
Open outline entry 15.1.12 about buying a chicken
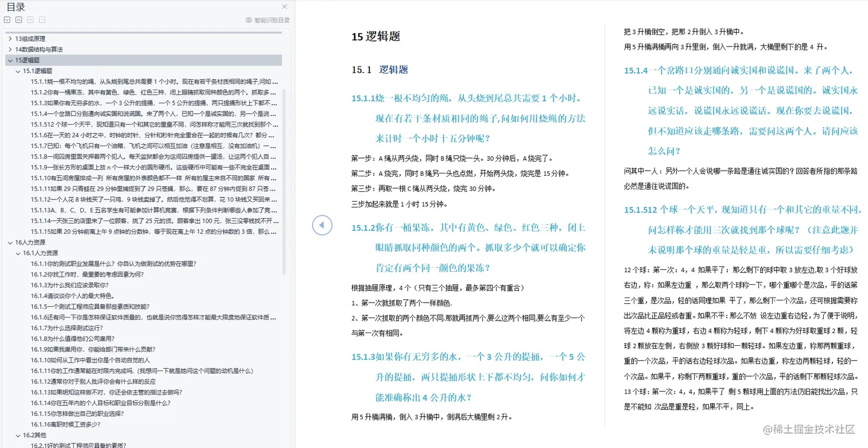[x=154, y=199]
